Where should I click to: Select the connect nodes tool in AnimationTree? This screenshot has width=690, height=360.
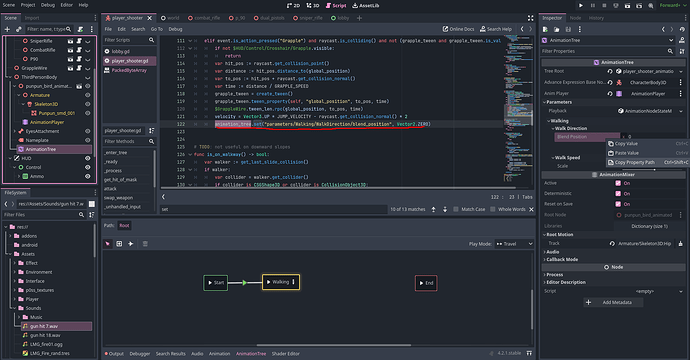pyautogui.click(x=131, y=243)
